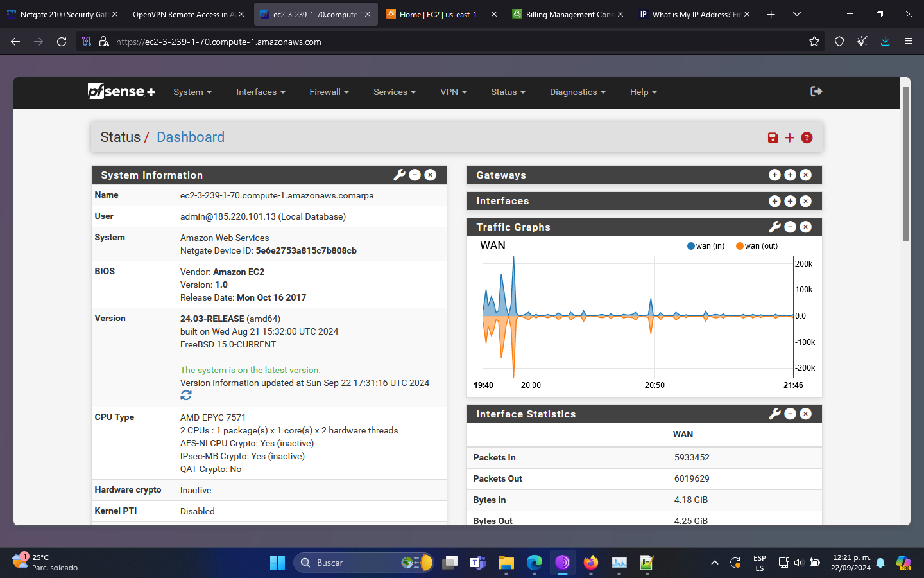Open dashboard help via the red question icon
Viewport: 924px width, 578px height.
[x=807, y=137]
